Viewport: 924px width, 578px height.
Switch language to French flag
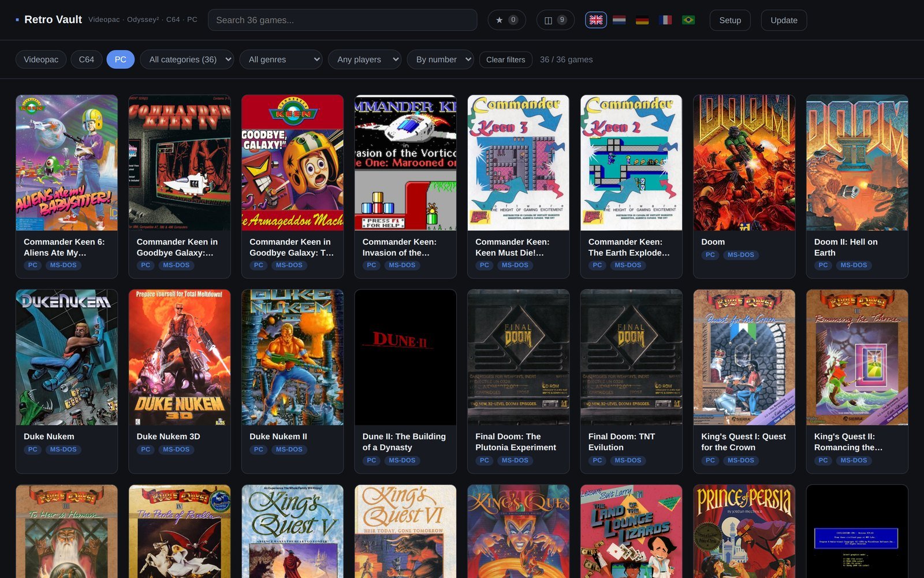click(665, 20)
